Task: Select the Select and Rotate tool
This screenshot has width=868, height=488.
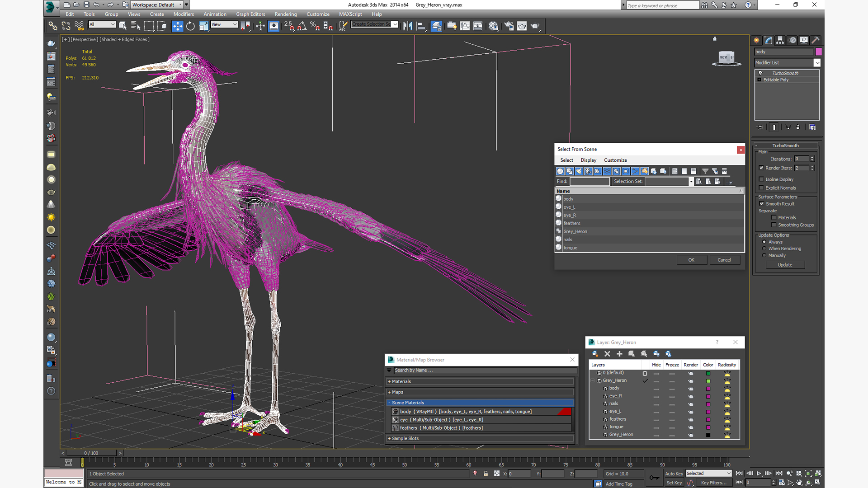Action: point(190,26)
